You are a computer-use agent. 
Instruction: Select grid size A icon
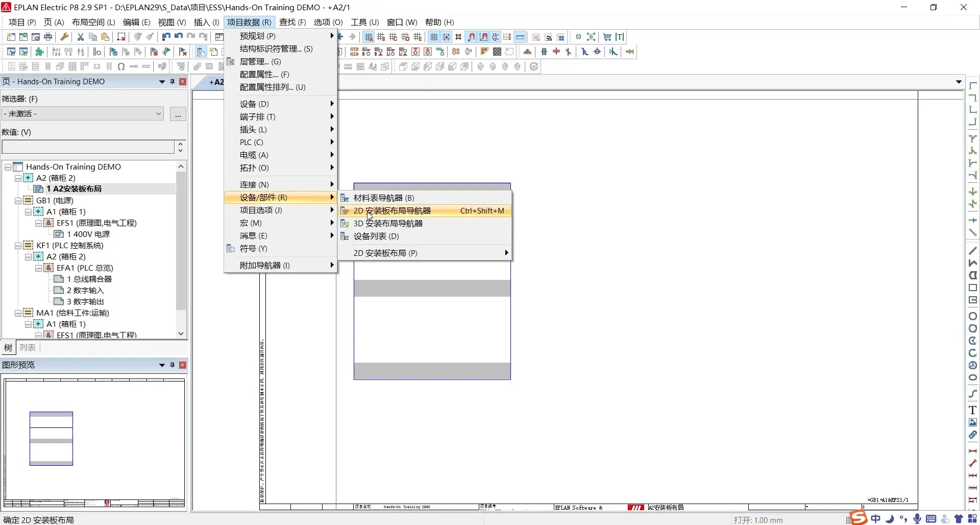369,37
